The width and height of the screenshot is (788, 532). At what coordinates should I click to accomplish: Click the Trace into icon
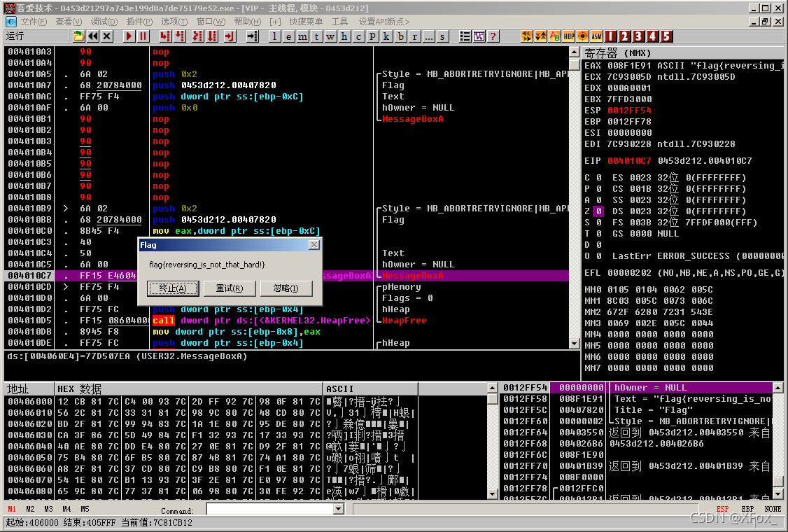[x=197, y=36]
